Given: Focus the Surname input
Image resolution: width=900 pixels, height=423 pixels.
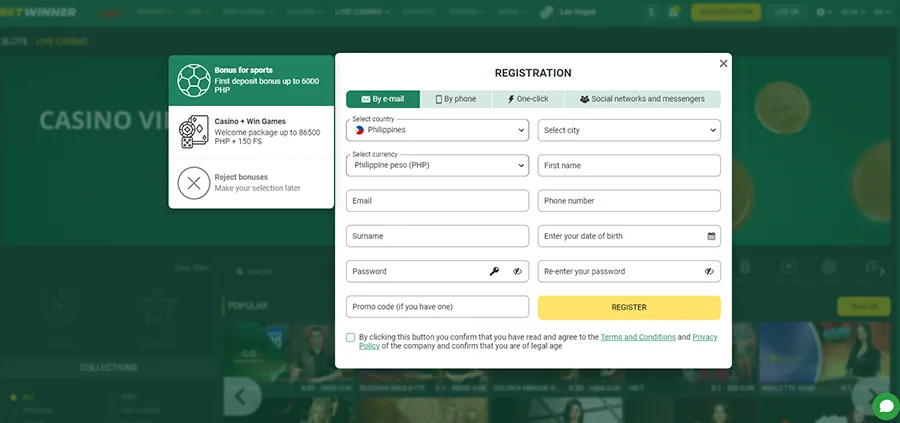Looking at the screenshot, I should click(x=437, y=236).
